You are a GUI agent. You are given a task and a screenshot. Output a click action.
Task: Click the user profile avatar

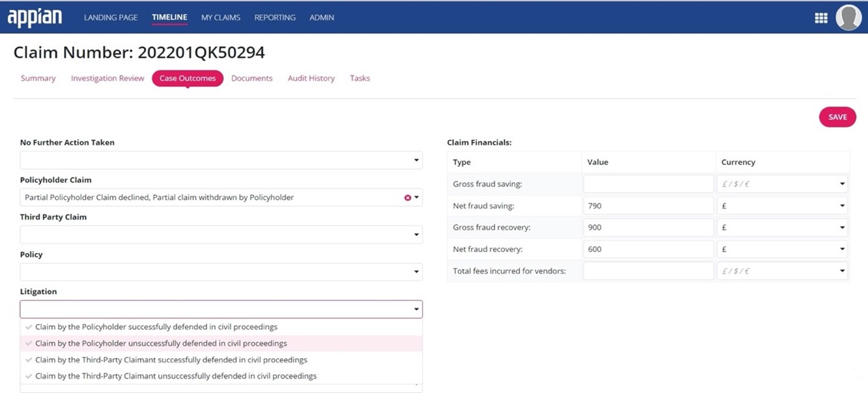point(848,18)
